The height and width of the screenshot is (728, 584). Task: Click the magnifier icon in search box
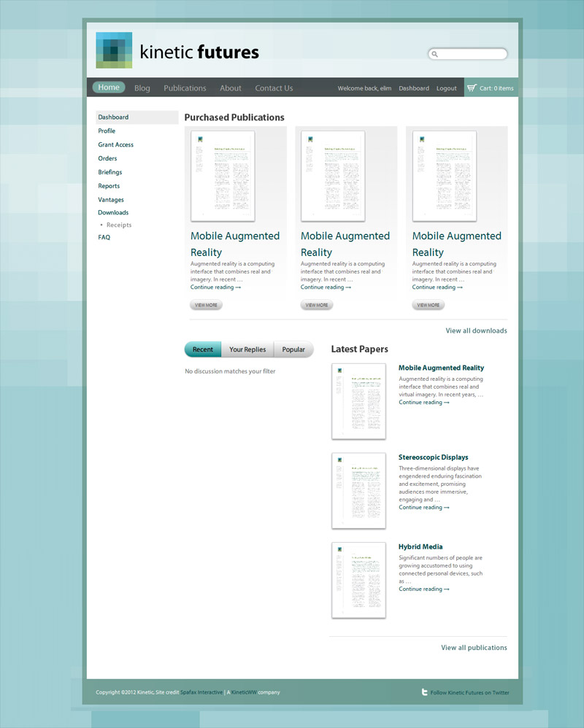click(x=434, y=54)
